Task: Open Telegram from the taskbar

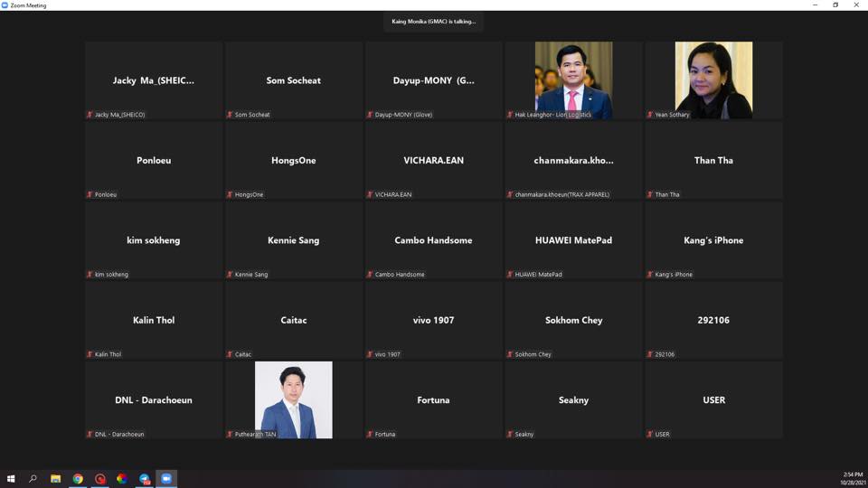Action: click(144, 478)
